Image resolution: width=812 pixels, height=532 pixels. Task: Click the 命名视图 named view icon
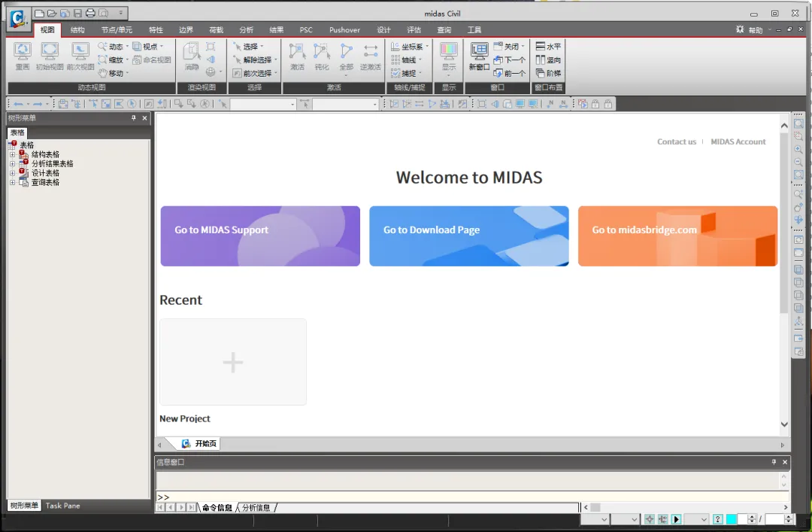152,59
